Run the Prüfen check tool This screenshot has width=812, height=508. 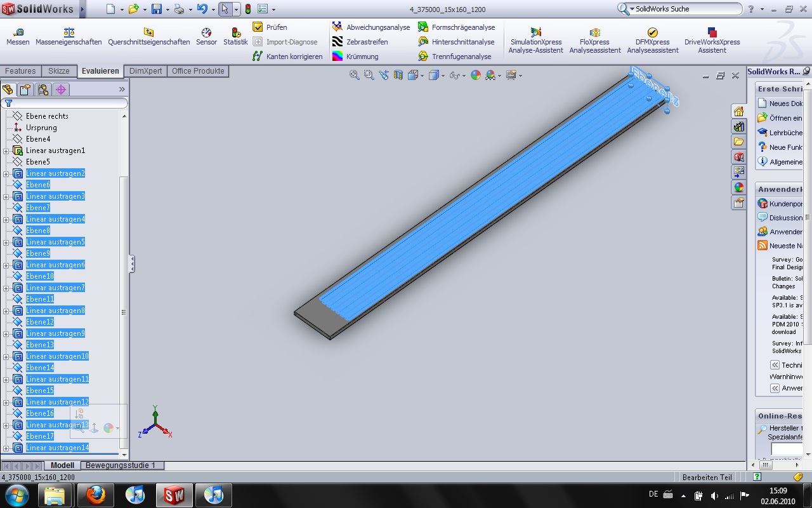click(270, 27)
